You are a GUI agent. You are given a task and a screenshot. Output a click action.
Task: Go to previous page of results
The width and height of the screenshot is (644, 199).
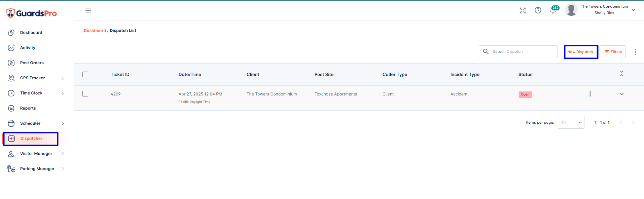621,122
